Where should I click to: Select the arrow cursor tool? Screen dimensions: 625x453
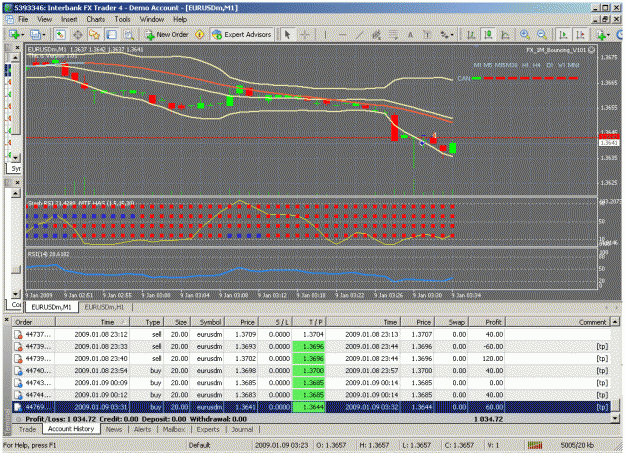tap(287, 35)
